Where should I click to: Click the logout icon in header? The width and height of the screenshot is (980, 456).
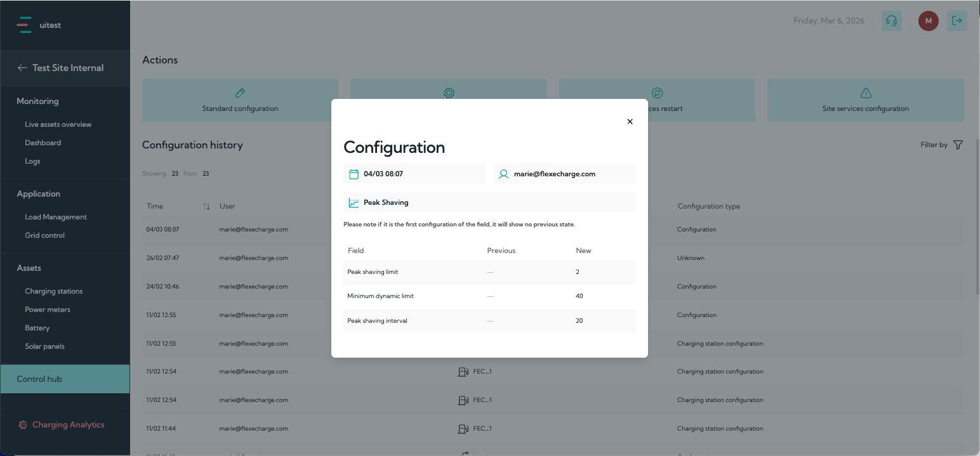click(957, 21)
